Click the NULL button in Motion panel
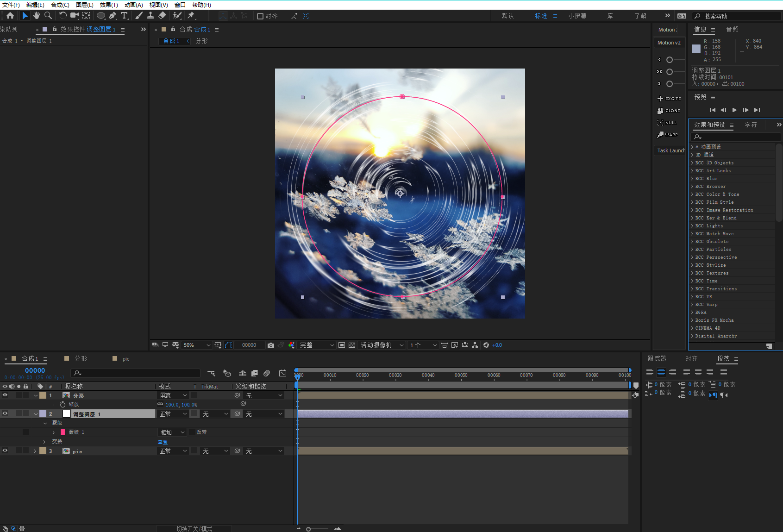 667,123
